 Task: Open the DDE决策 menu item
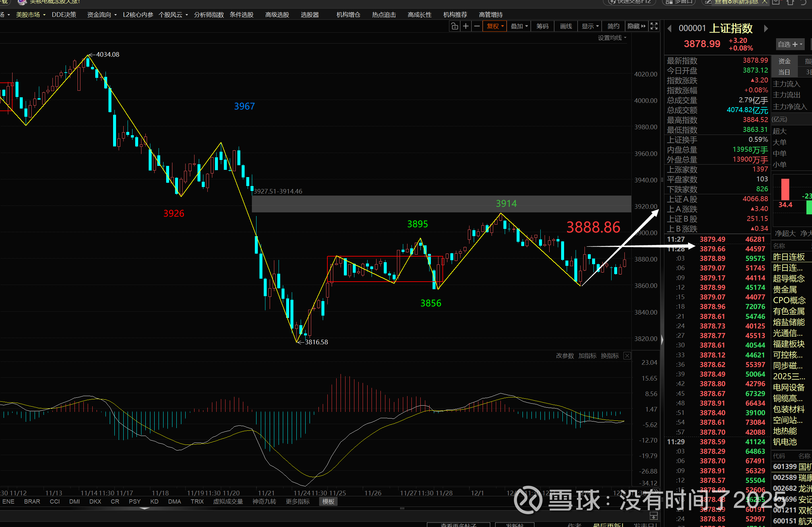[x=64, y=15]
